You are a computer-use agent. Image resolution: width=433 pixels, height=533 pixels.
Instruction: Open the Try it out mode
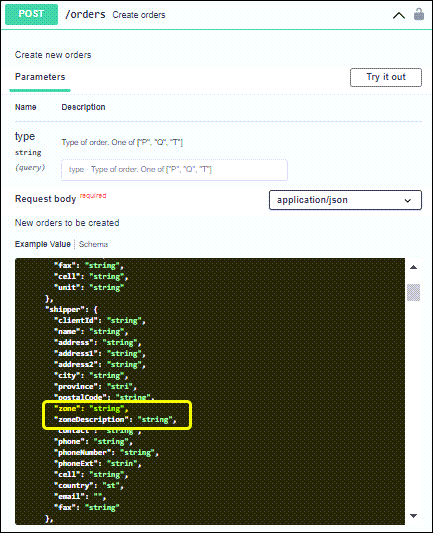386,77
